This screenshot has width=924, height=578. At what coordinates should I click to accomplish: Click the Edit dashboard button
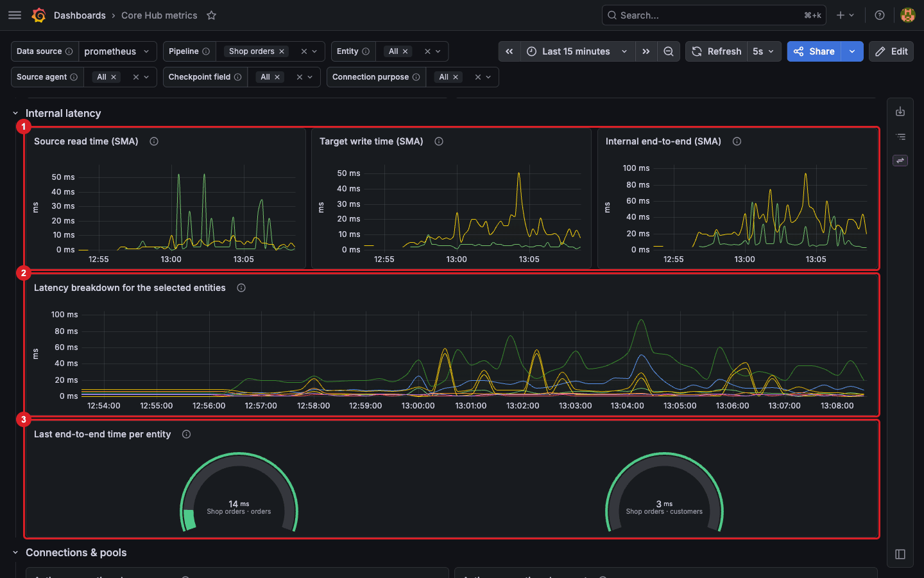(891, 51)
